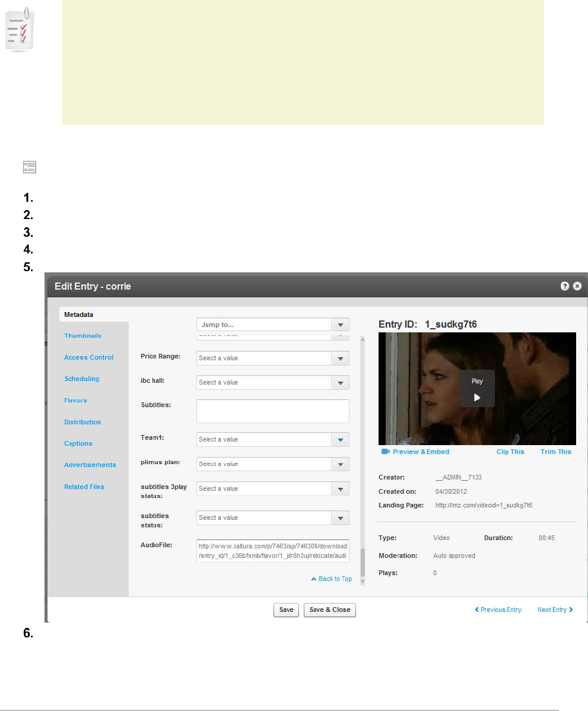Play the corrie video preview
The image size is (588, 711).
[x=477, y=389]
